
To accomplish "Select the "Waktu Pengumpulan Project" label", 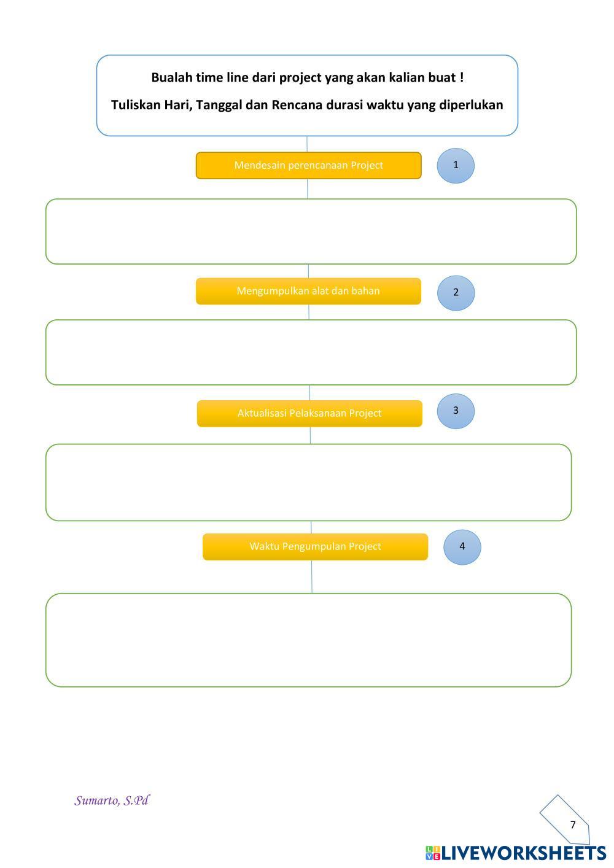I will click(x=315, y=546).
